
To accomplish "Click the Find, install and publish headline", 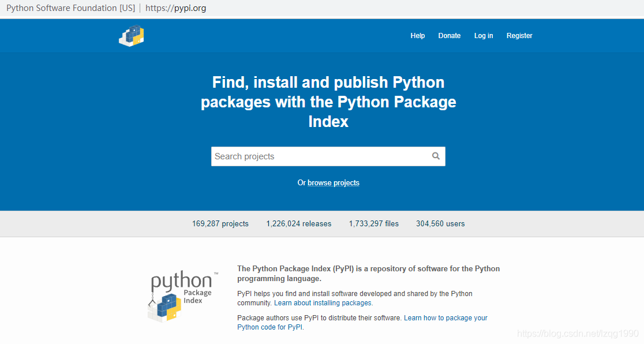I will (x=328, y=102).
